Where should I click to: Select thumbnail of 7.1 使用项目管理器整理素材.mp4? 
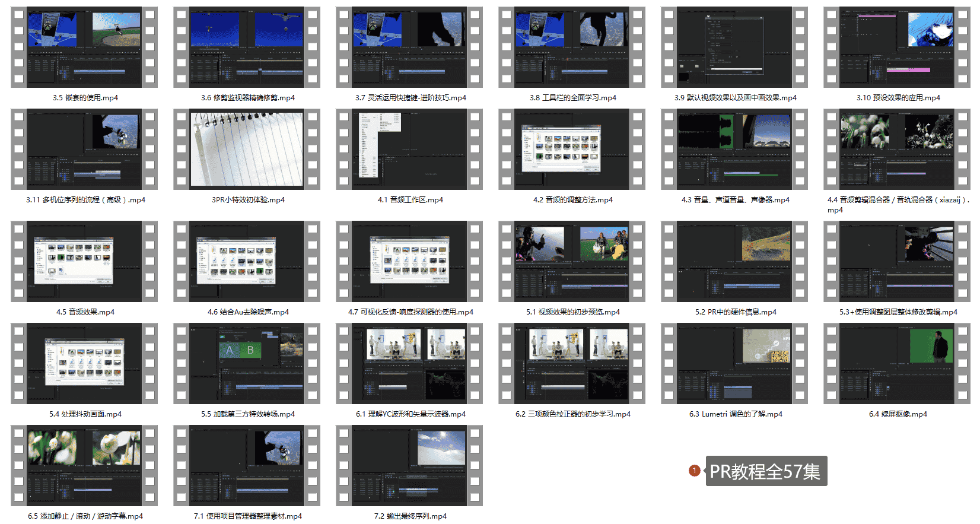(x=247, y=466)
